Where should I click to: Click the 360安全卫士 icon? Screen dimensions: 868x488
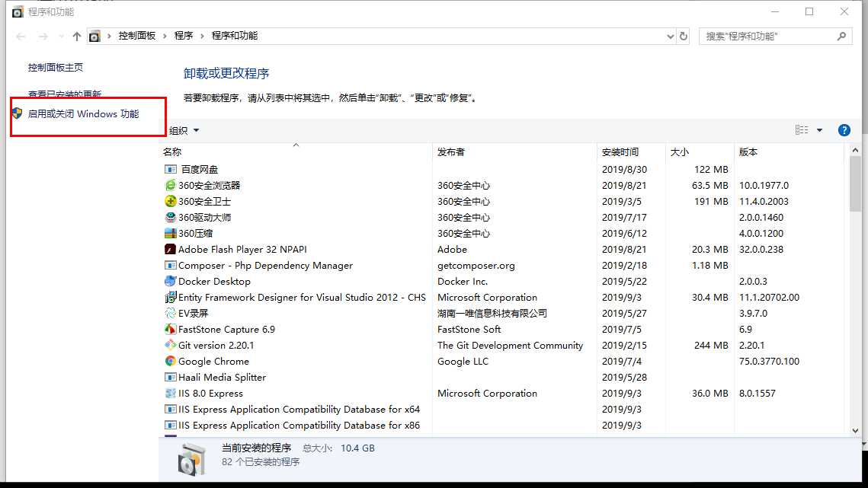tap(171, 202)
